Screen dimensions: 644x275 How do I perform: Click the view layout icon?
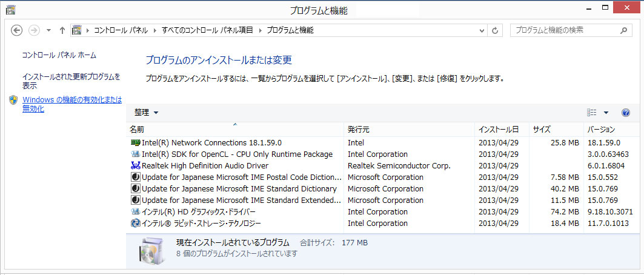[593, 113]
